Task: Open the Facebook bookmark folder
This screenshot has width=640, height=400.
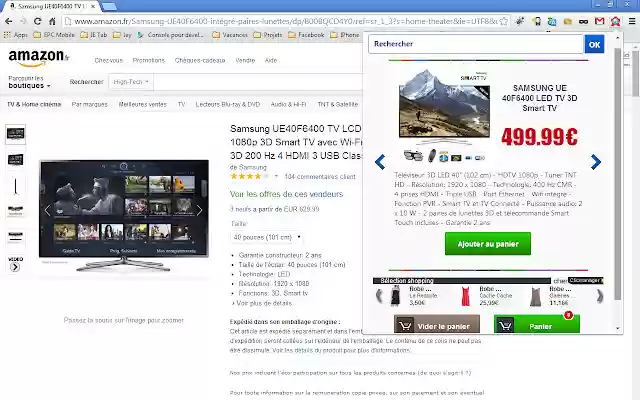Action: pos(306,35)
